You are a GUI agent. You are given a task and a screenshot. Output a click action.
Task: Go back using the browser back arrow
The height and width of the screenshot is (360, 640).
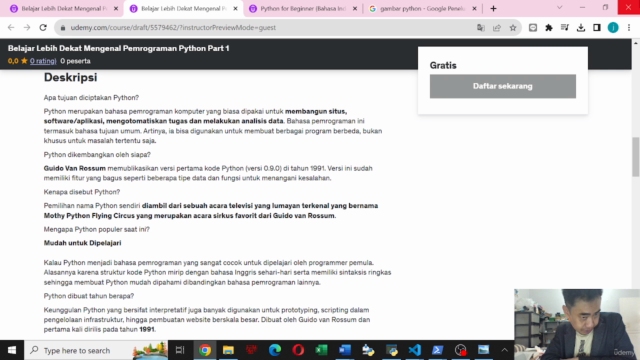click(11, 27)
